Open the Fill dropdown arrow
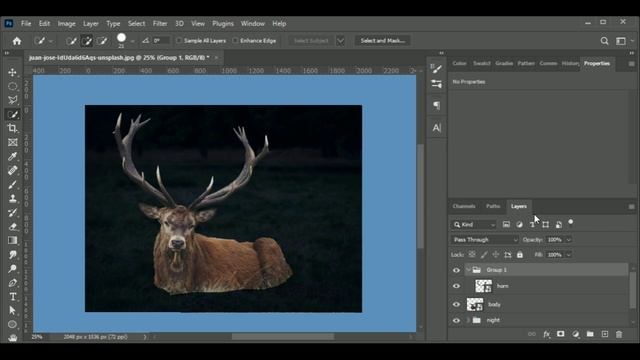 [x=569, y=255]
